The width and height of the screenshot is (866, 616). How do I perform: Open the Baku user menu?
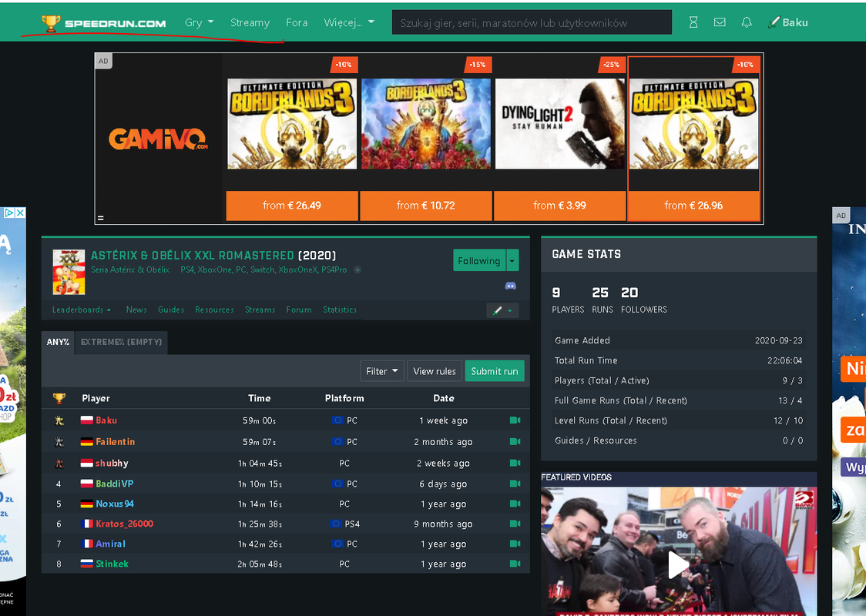pos(788,22)
